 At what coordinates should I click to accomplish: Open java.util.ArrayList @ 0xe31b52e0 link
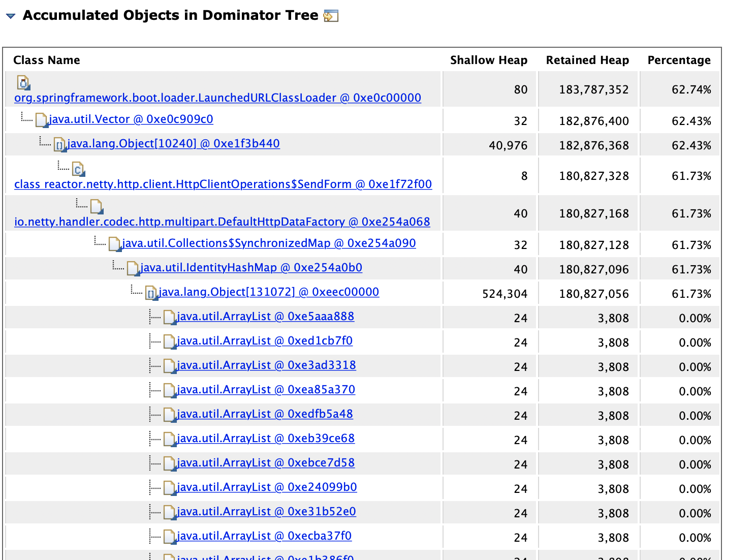pyautogui.click(x=266, y=511)
